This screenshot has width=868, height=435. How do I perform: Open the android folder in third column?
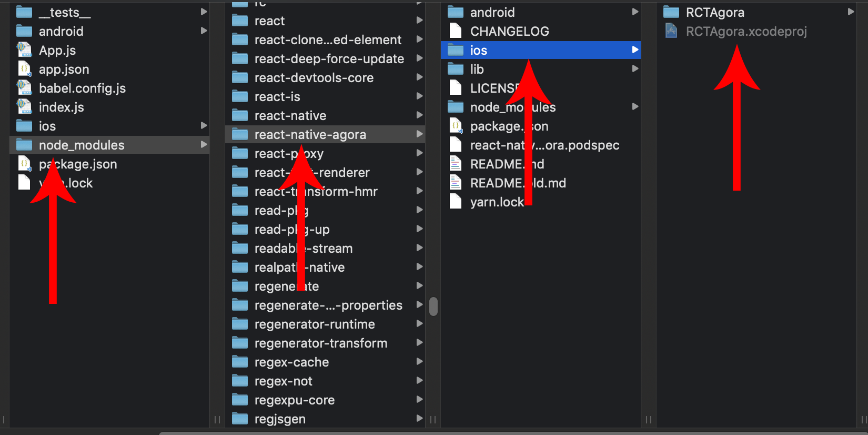tap(541, 12)
